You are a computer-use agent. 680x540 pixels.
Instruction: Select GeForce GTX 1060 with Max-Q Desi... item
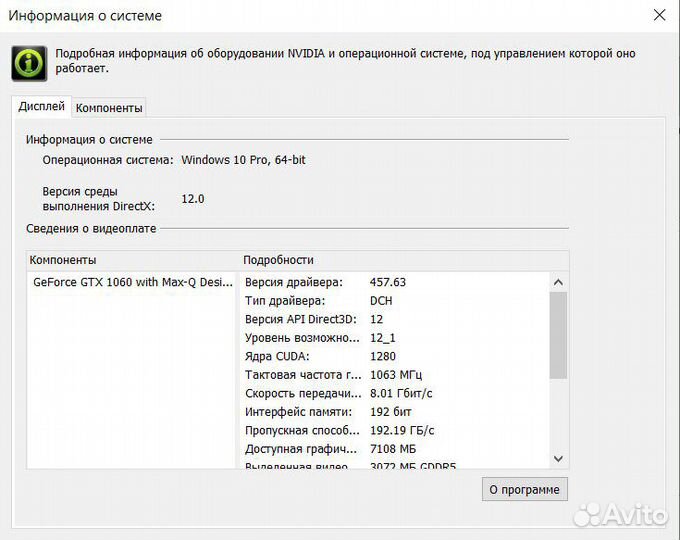tap(133, 282)
